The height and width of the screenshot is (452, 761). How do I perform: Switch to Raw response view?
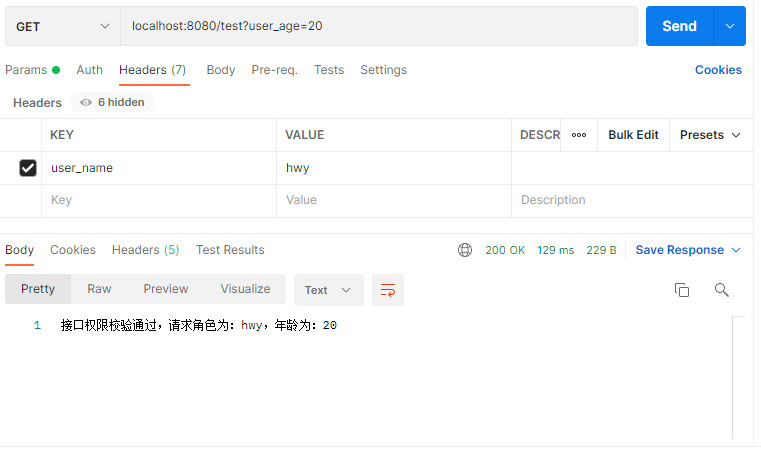click(99, 289)
